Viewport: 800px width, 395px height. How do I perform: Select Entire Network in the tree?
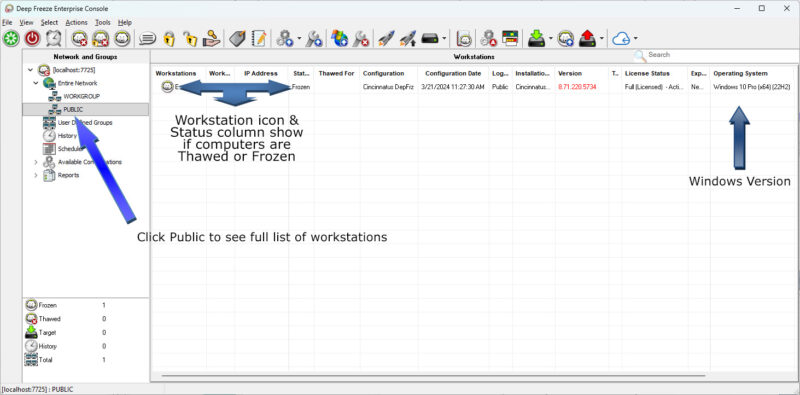(x=77, y=83)
